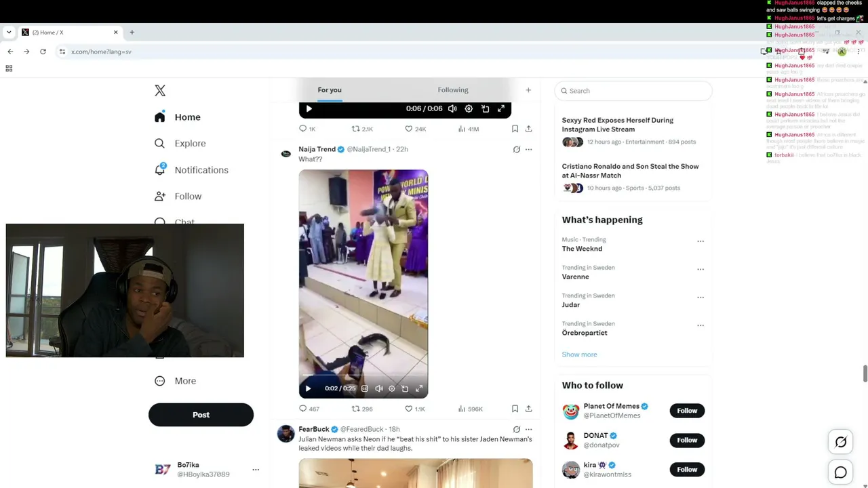Open a new browser tab
This screenshot has height=488, width=868.
point(132,33)
